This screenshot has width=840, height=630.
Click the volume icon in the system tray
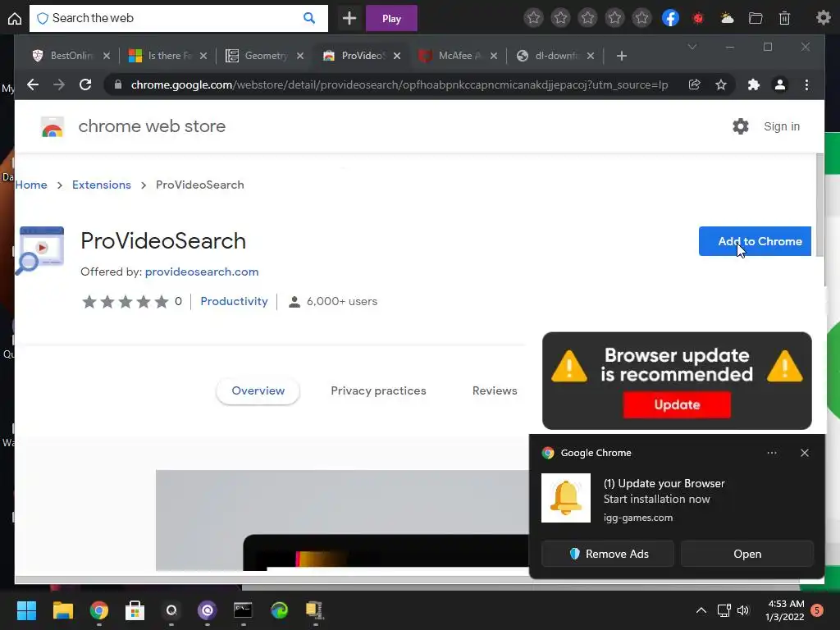(x=743, y=610)
